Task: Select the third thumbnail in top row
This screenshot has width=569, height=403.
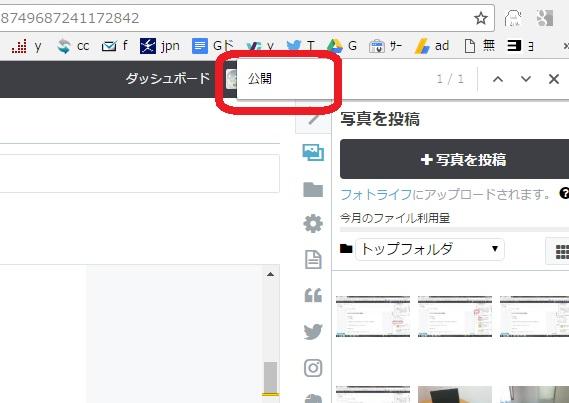Action: pyautogui.click(x=535, y=316)
